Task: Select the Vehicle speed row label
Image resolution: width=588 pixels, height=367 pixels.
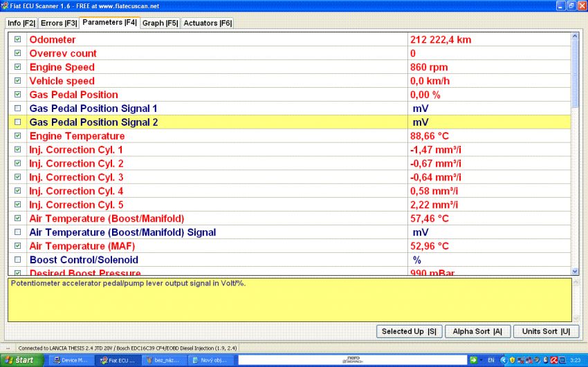Action: [x=62, y=81]
